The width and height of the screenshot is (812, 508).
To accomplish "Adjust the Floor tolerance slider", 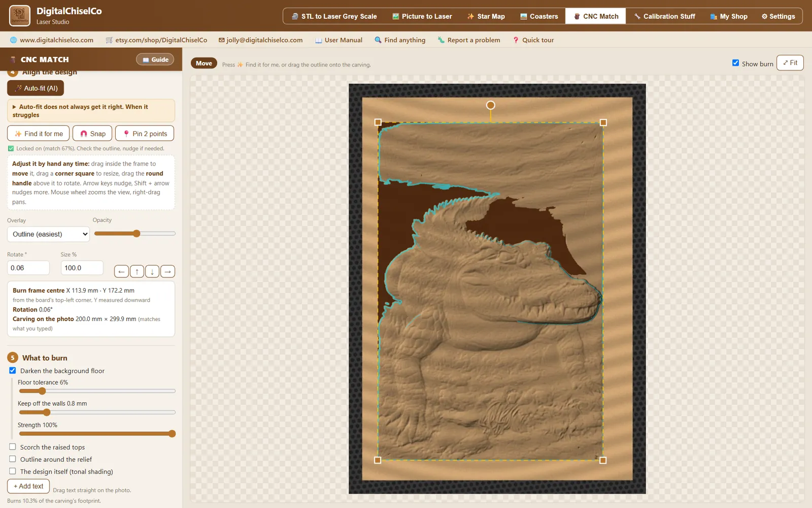I will [x=97, y=391].
